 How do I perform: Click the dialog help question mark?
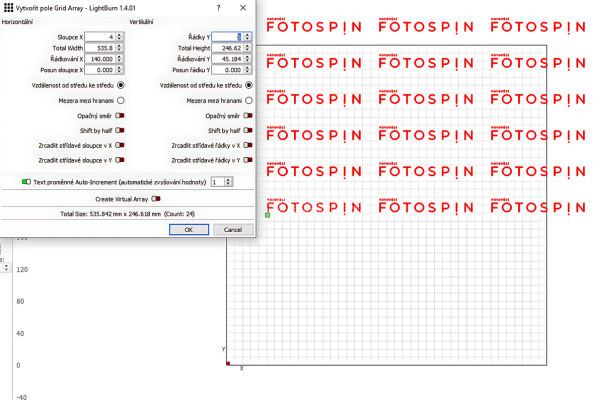coord(218,8)
